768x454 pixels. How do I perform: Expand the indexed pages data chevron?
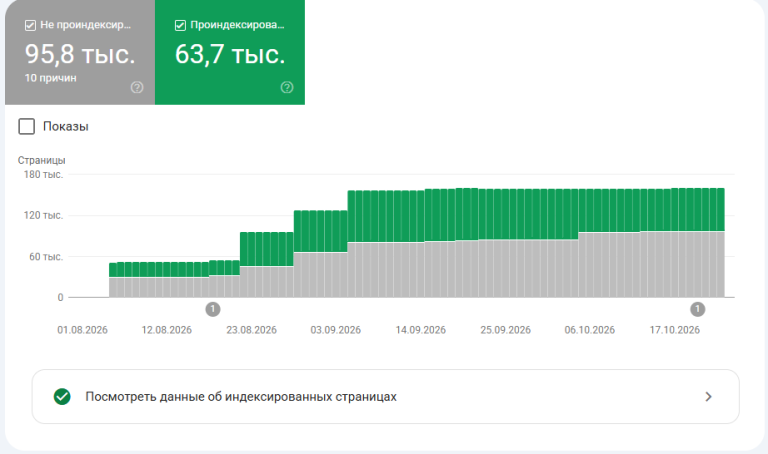(x=708, y=397)
